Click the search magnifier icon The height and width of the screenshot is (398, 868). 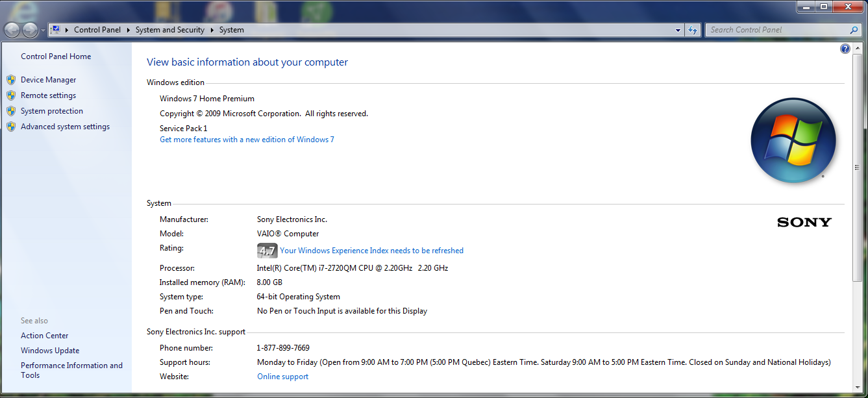pyautogui.click(x=854, y=30)
